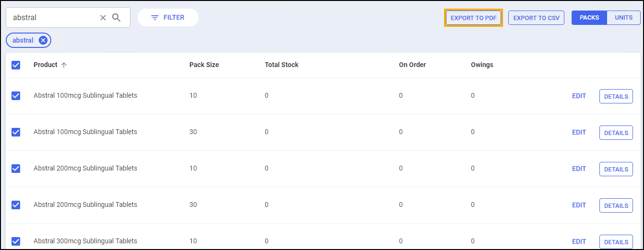
Task: Export the list to PDF
Action: point(473,18)
